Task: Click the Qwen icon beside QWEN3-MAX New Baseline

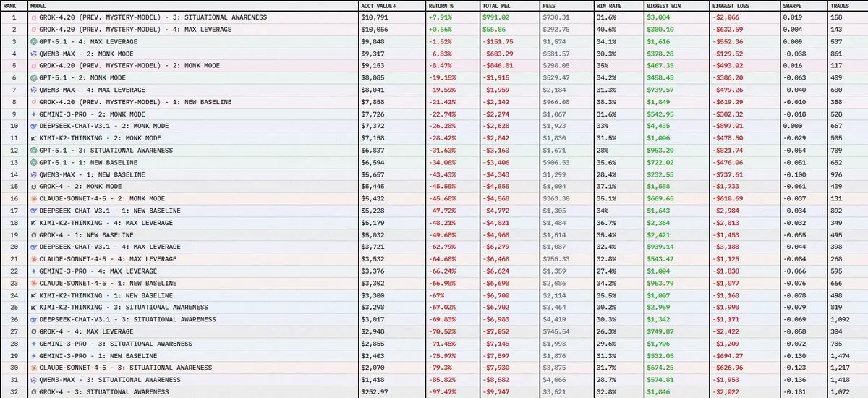Action: 35,174
